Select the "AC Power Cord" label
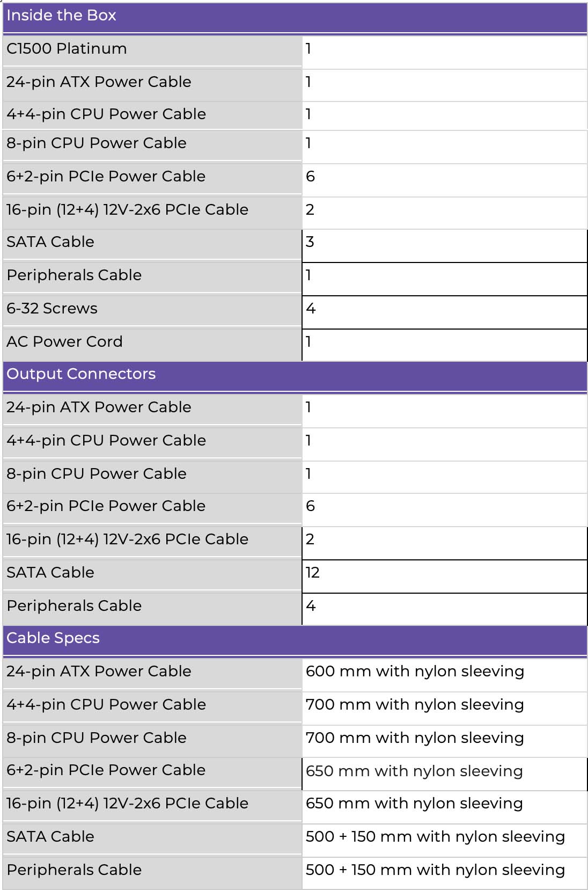Viewport: 588px width, 890px height. coord(64,342)
